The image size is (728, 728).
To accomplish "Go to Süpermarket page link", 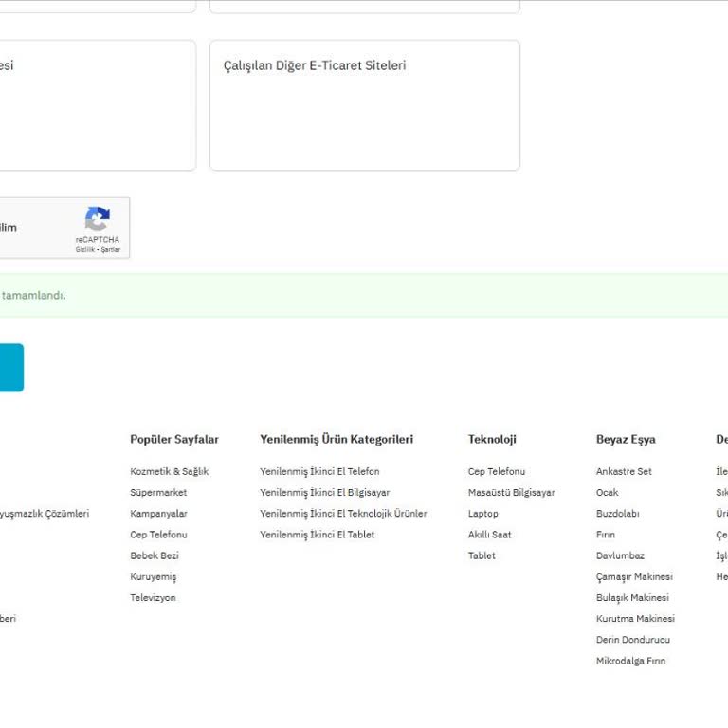I will tap(158, 492).
